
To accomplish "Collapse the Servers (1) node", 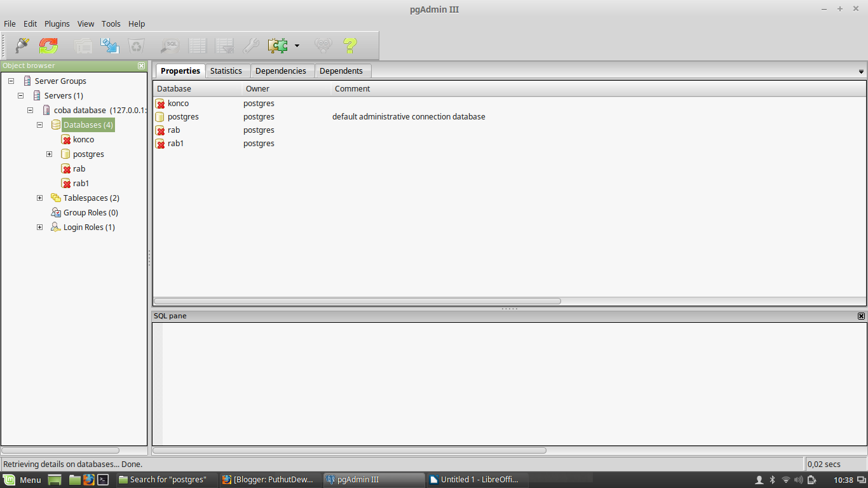I will tap(20, 96).
